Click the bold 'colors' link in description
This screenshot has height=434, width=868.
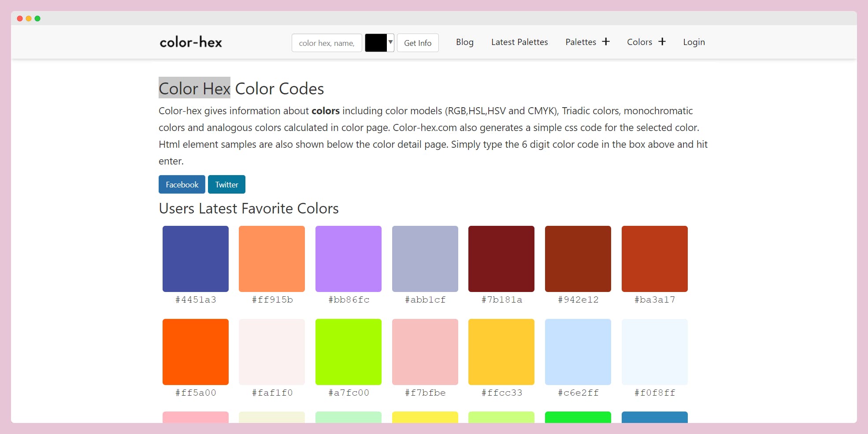click(x=326, y=111)
